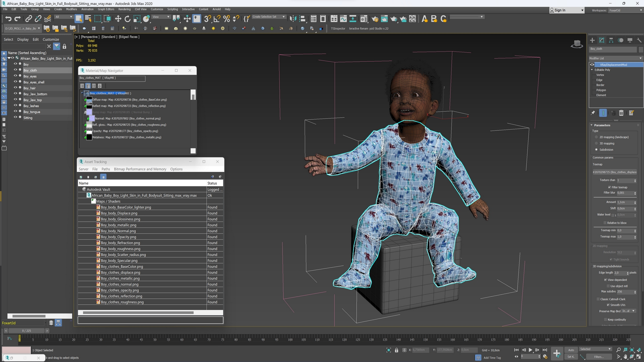Click the Go to Start playback button

tap(516, 350)
